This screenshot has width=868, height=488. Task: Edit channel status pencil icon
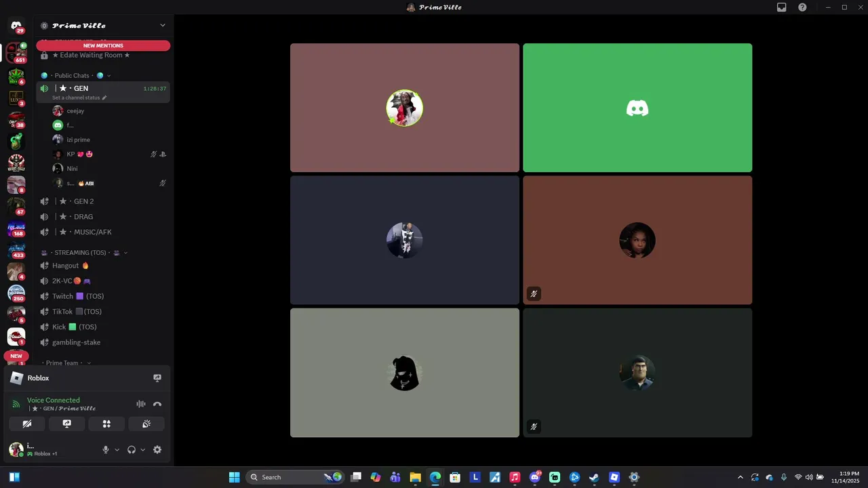pyautogui.click(x=104, y=98)
